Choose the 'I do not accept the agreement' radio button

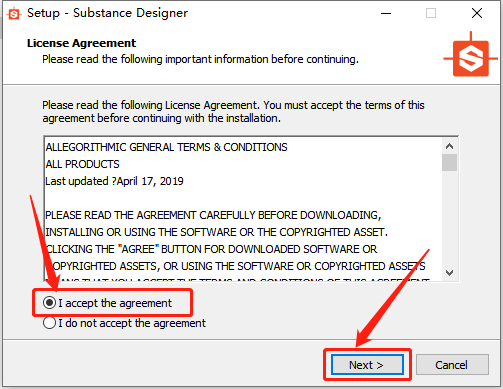tap(49, 323)
